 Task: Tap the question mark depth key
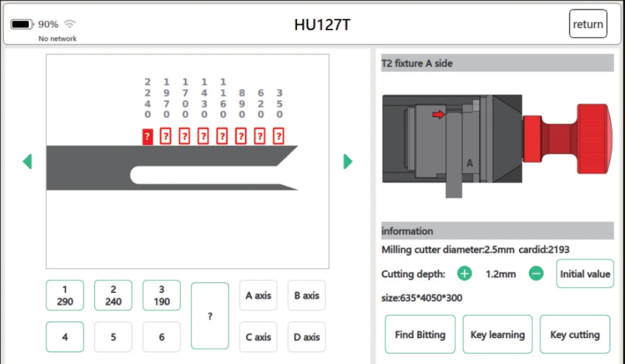tap(210, 316)
